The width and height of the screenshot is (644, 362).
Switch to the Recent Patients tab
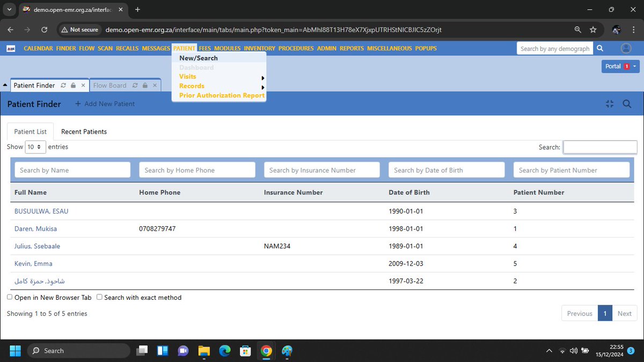tap(84, 131)
